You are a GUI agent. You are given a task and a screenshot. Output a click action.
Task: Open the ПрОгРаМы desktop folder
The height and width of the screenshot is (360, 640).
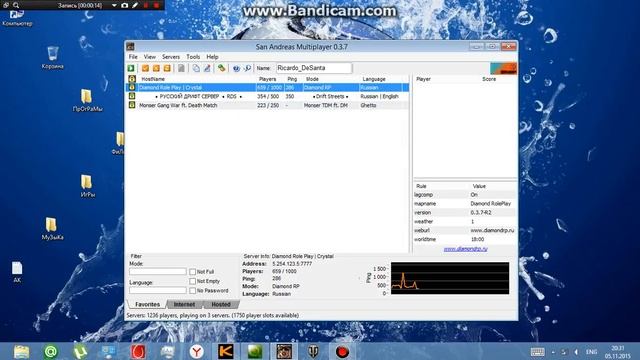coord(87,100)
